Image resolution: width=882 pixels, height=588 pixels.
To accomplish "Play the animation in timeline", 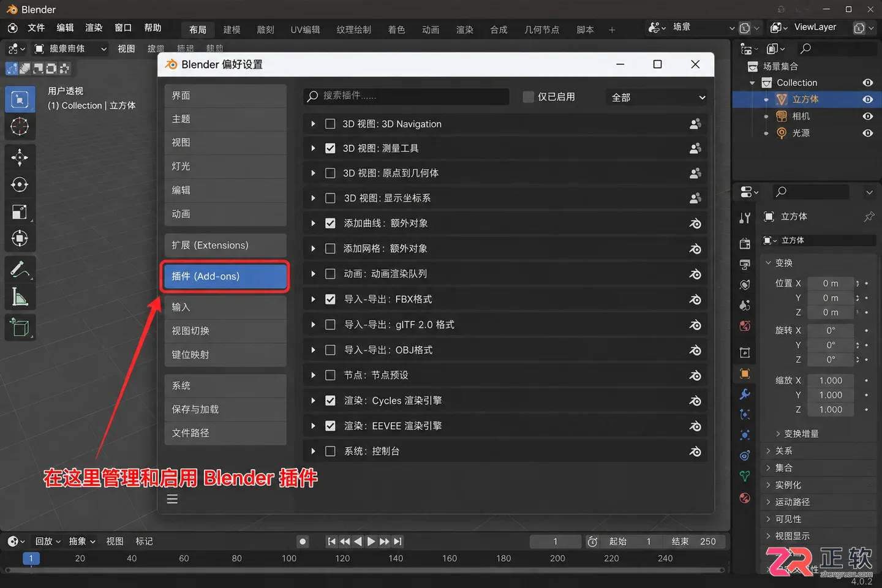I will pos(371,541).
